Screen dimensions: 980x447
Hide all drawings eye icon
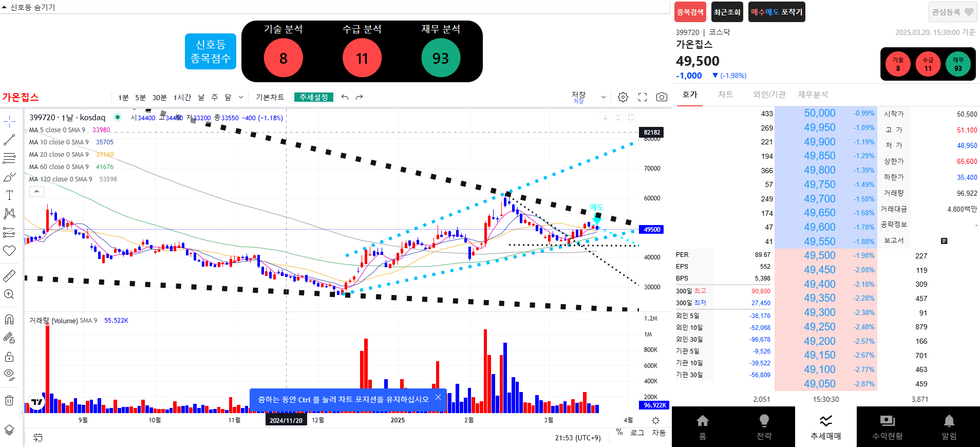9,375
